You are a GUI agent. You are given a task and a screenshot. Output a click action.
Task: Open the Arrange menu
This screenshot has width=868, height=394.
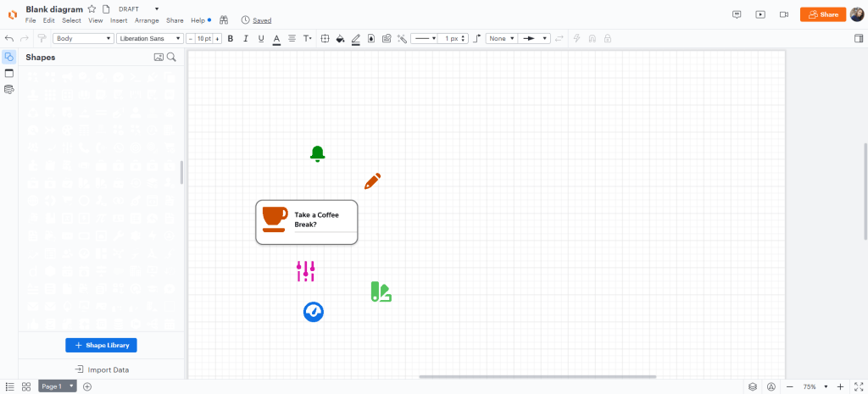[147, 19]
